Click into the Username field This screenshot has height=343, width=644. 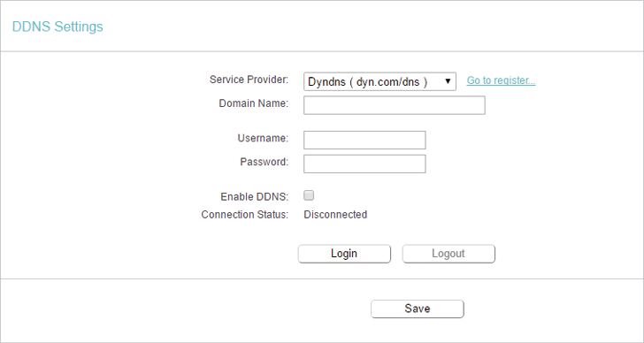tap(364, 141)
